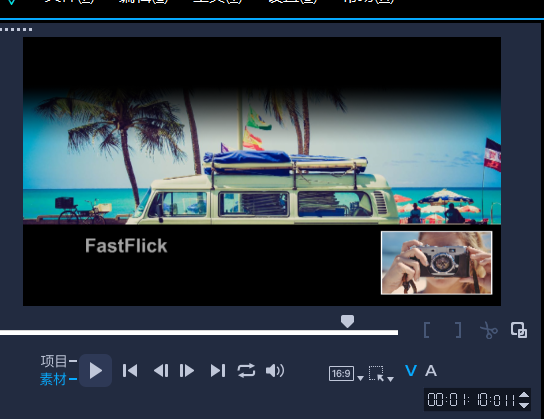The image size is (544, 419).
Task: Enlarge the preview window
Action: pyautogui.click(x=519, y=330)
